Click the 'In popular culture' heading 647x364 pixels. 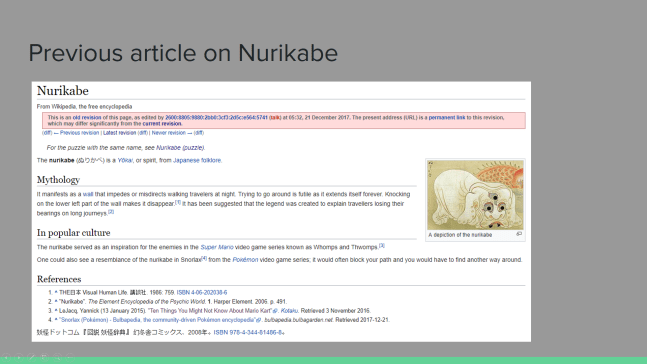coord(73,233)
